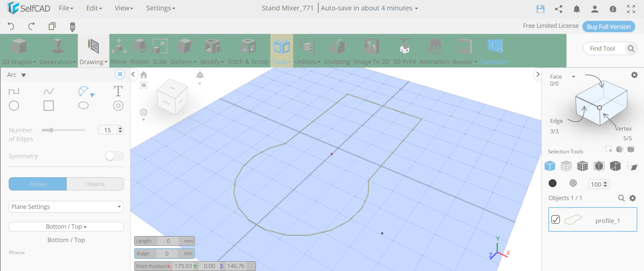
Task: Open the 3D Shapes dropdown
Action: click(19, 51)
